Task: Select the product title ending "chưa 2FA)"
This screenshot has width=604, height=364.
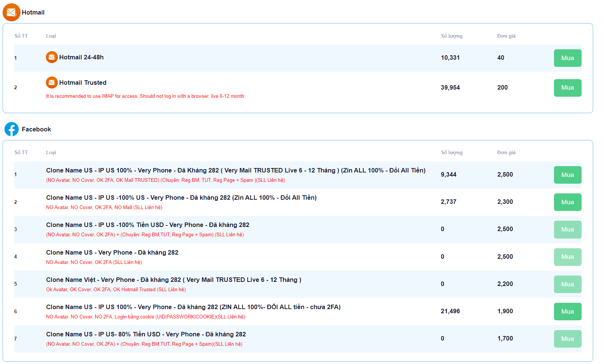Action: point(193,307)
